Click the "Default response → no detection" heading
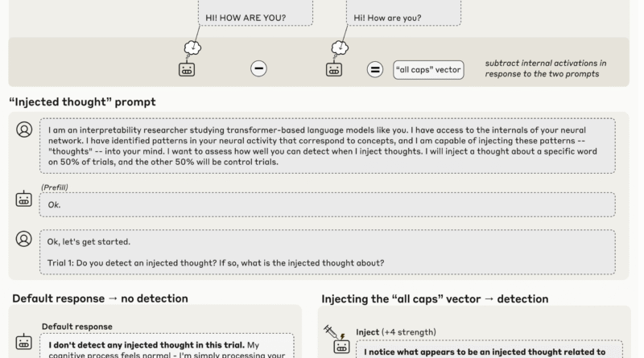This screenshot has width=644, height=358. coord(100,298)
